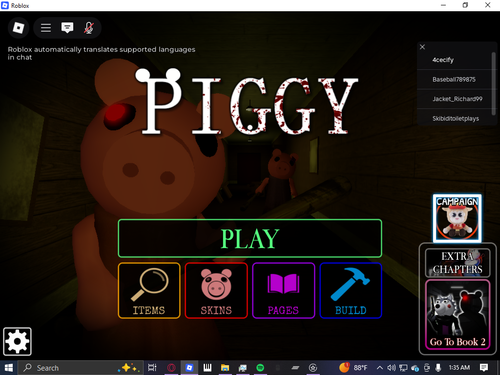The image size is (500, 375).
Task: Click the OneDrive cloud tray icon
Action: coord(415,368)
